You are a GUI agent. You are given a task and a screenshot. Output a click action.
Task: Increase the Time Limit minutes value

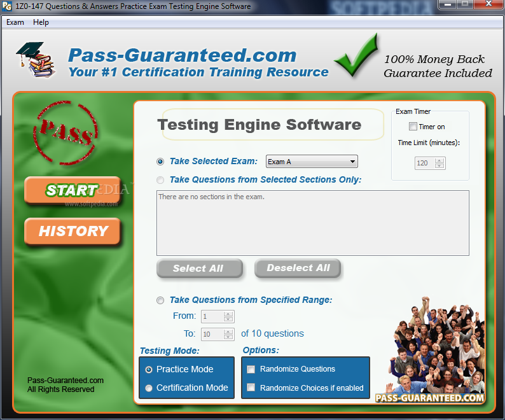[439, 160]
